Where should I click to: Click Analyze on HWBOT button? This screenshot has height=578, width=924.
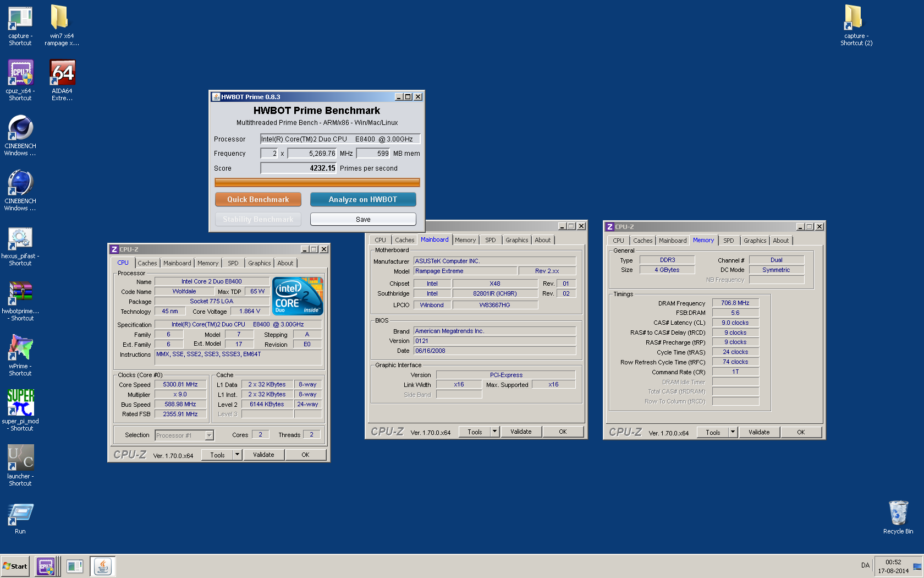[x=363, y=199]
